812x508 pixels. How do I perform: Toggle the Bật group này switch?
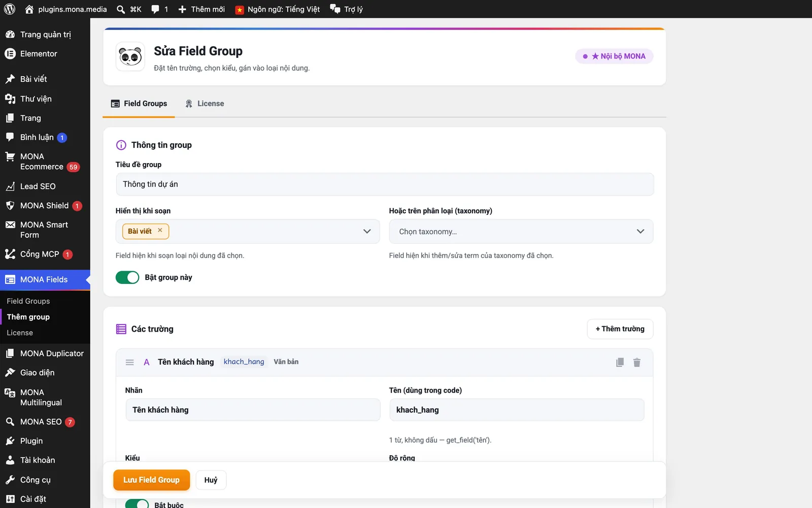point(127,277)
